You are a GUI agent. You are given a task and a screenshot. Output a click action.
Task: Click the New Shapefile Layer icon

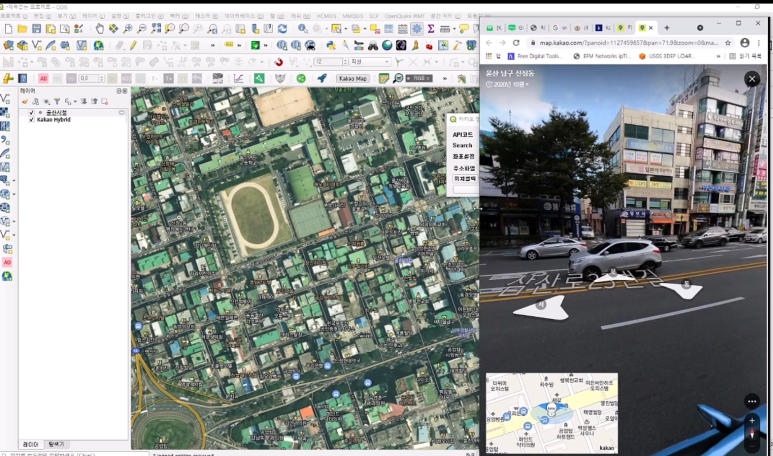coord(36,46)
